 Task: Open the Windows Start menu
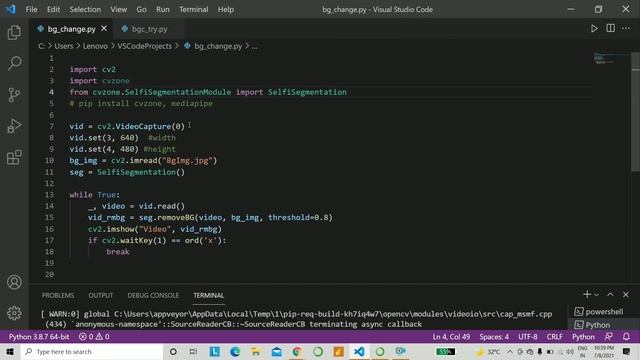point(10,351)
